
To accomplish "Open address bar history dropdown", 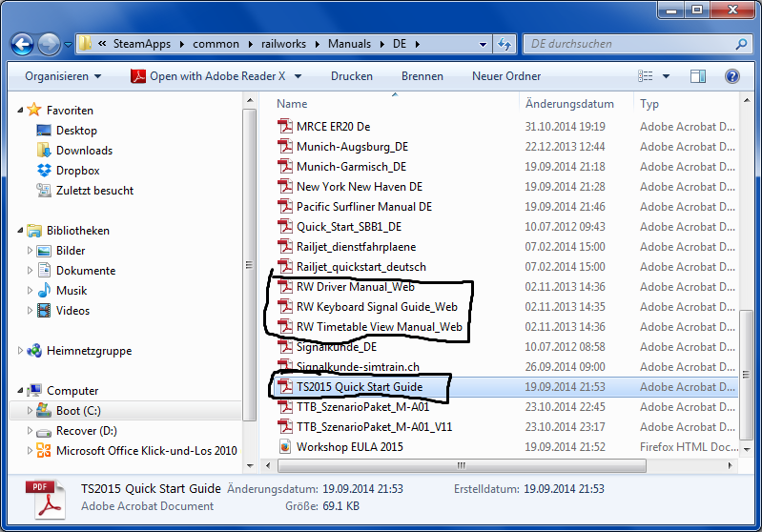I will coord(483,44).
